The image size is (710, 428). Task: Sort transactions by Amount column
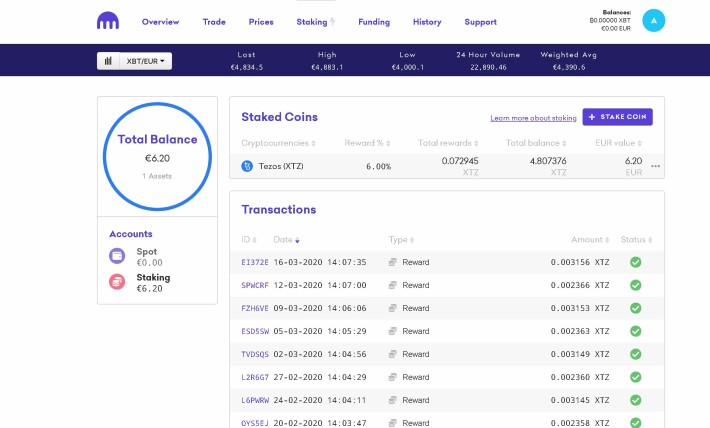pyautogui.click(x=590, y=240)
